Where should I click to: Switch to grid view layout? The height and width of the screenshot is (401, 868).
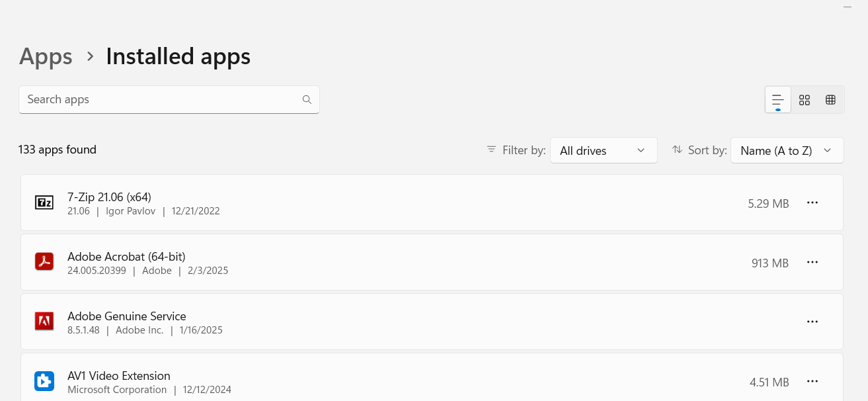click(805, 100)
